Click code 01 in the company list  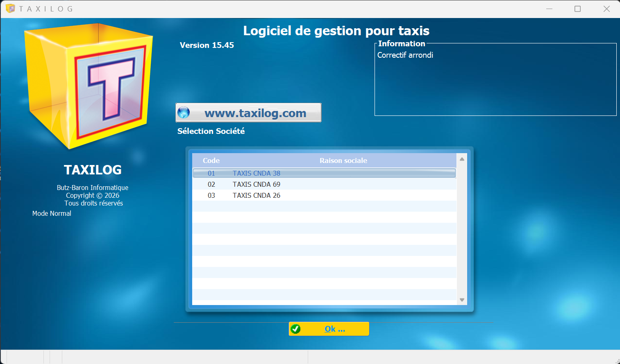tap(211, 173)
